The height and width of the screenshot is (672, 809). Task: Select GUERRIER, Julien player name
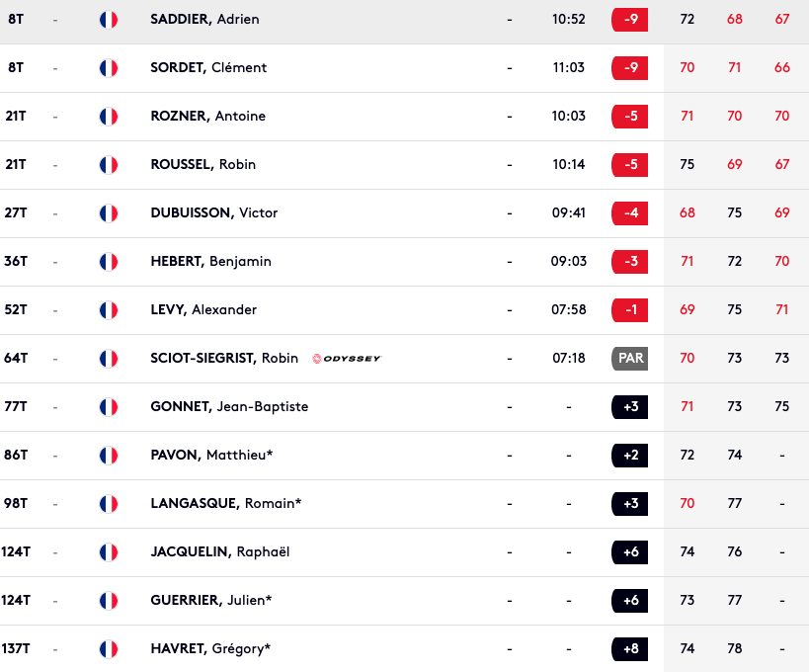point(210,600)
